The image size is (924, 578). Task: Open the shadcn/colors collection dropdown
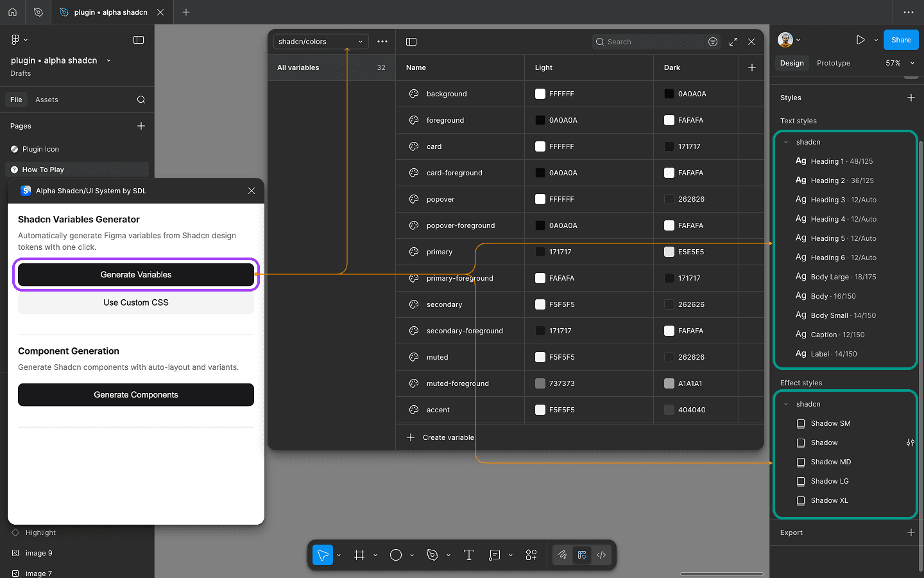click(x=320, y=41)
